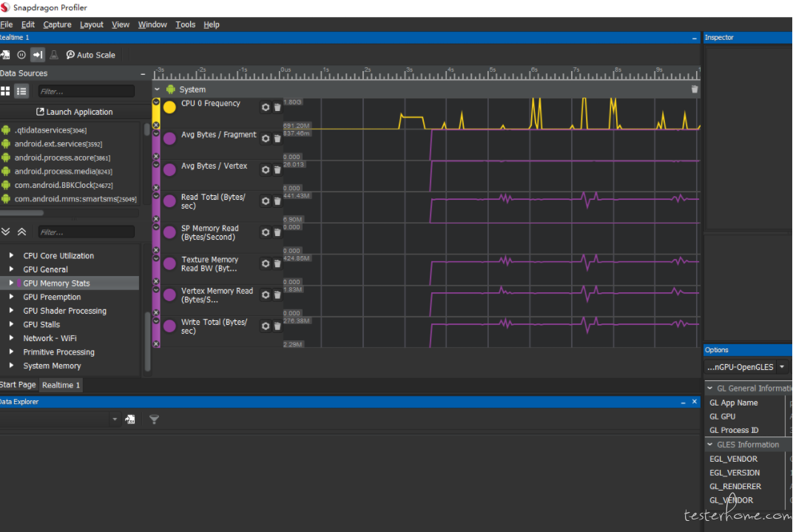The width and height of the screenshot is (793, 532).
Task: Collapse CPU 0 Frequency track with chevron
Action: click(156, 102)
